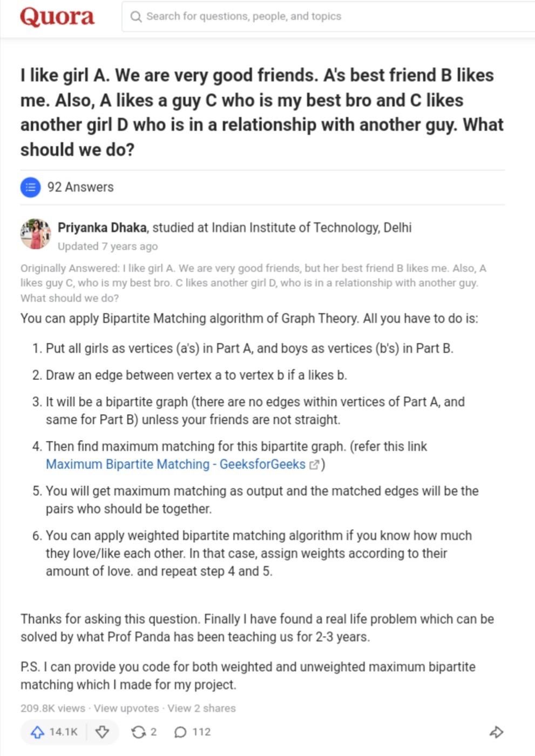Click the Quora logo
The height and width of the screenshot is (756, 535).
click(x=57, y=17)
